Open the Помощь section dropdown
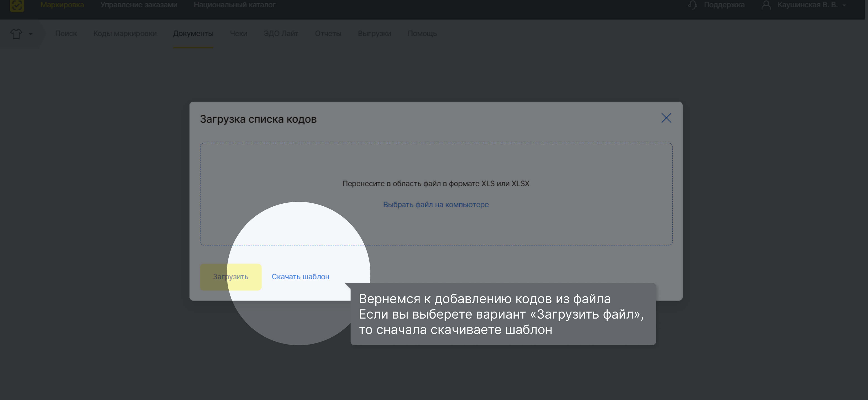868x400 pixels. (x=422, y=33)
